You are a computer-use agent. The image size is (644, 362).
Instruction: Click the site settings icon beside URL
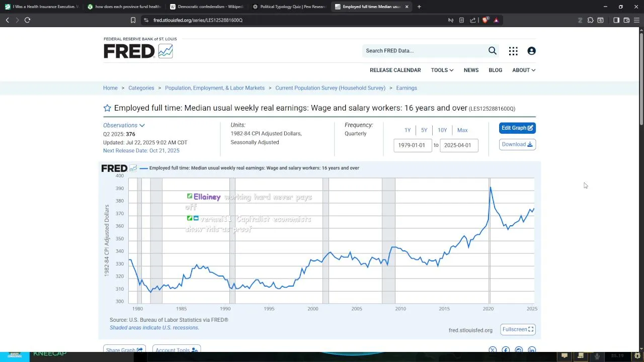pyautogui.click(x=146, y=20)
